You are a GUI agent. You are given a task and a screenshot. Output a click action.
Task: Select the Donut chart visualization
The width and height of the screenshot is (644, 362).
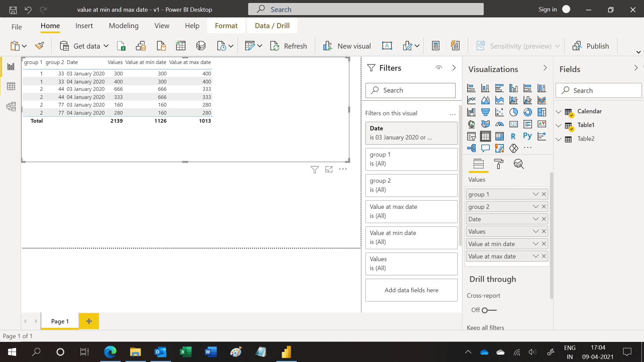click(x=528, y=112)
